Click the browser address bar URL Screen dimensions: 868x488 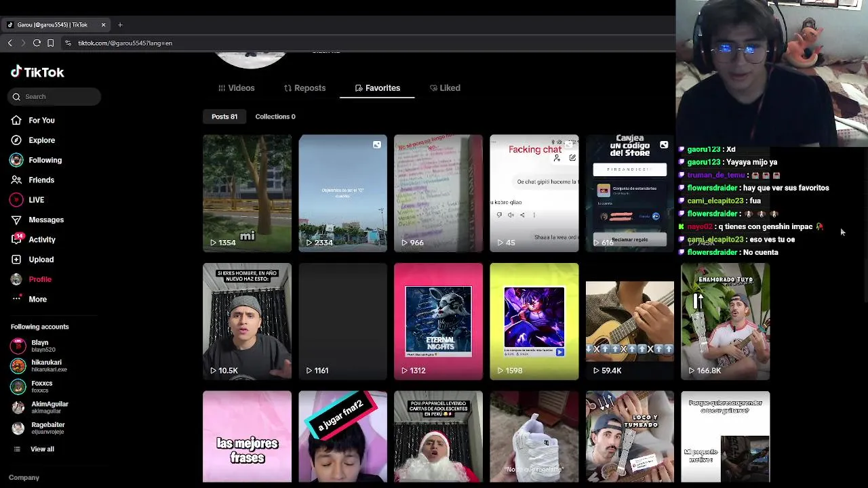125,43
